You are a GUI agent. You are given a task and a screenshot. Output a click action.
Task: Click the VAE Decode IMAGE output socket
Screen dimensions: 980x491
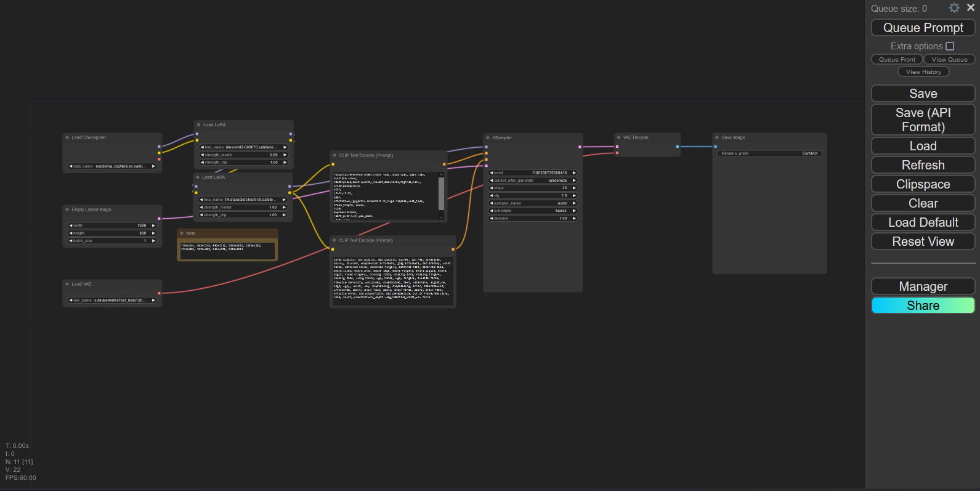pyautogui.click(x=678, y=147)
